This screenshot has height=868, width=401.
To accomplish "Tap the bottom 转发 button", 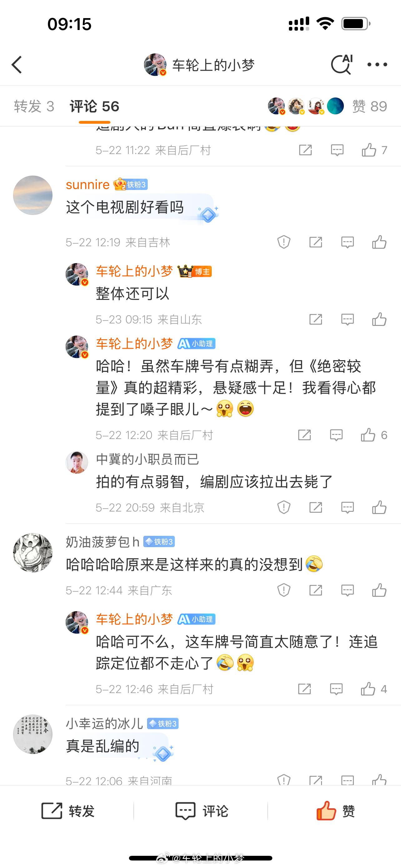I will (68, 811).
